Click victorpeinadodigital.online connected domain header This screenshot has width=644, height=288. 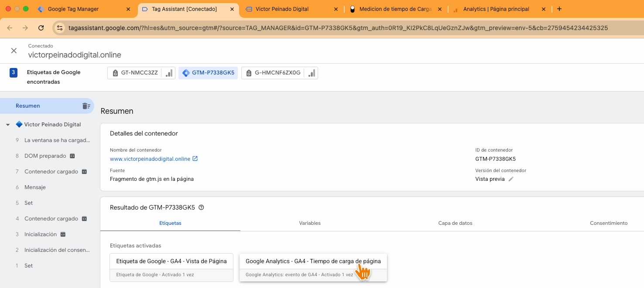[75, 55]
